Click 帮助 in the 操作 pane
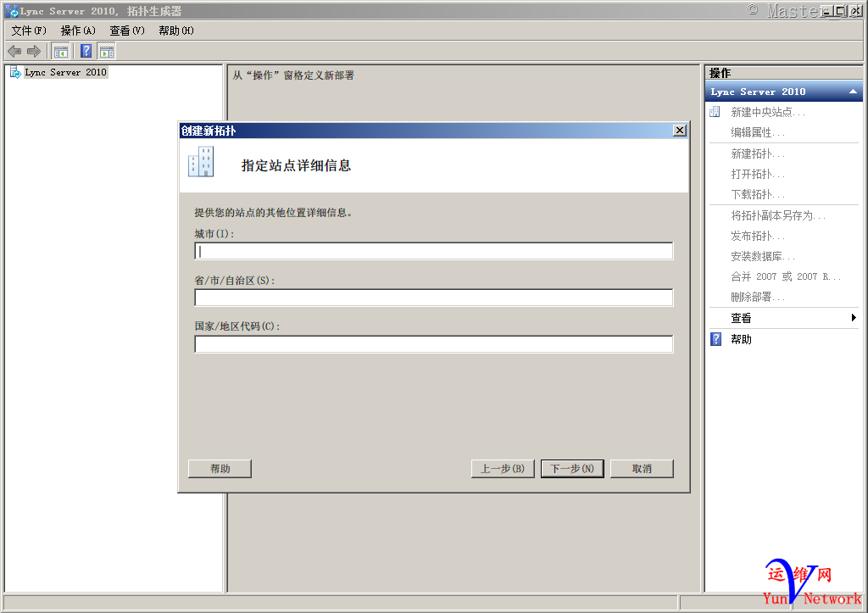 tap(741, 339)
